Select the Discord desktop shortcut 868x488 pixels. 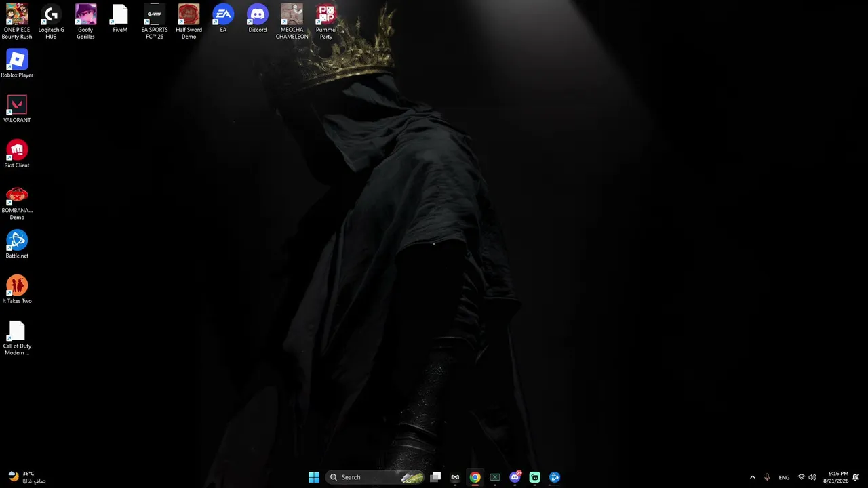pyautogui.click(x=258, y=18)
